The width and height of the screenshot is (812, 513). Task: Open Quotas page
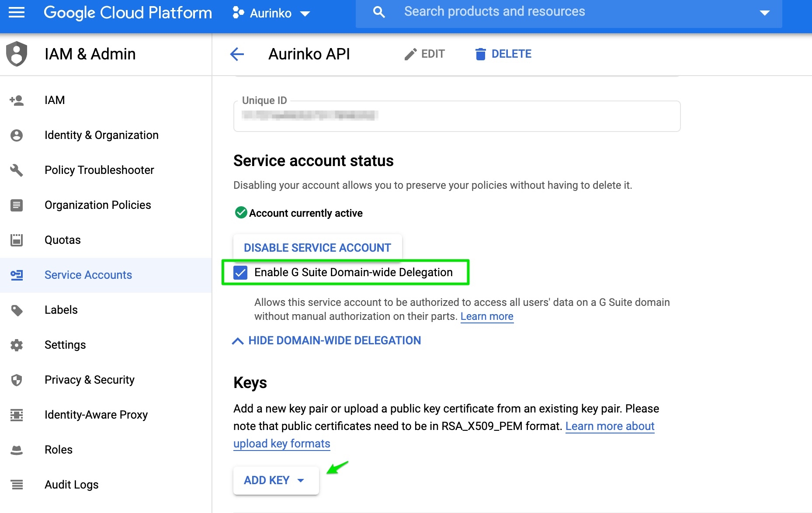[x=106, y=240]
